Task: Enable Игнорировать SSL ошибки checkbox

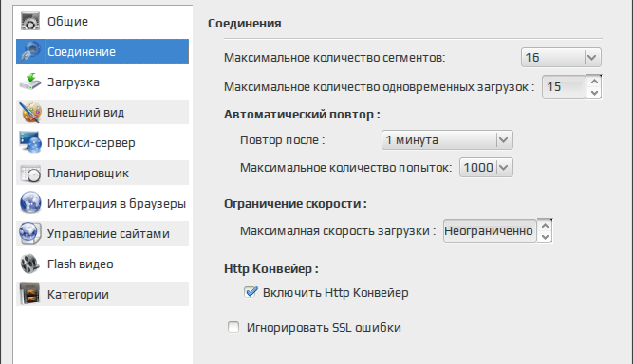Action: click(x=233, y=327)
